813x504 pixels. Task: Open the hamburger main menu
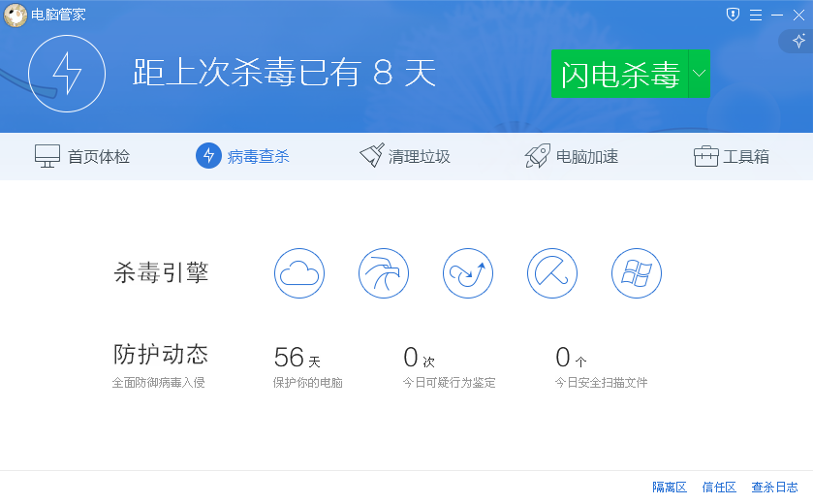[x=755, y=15]
